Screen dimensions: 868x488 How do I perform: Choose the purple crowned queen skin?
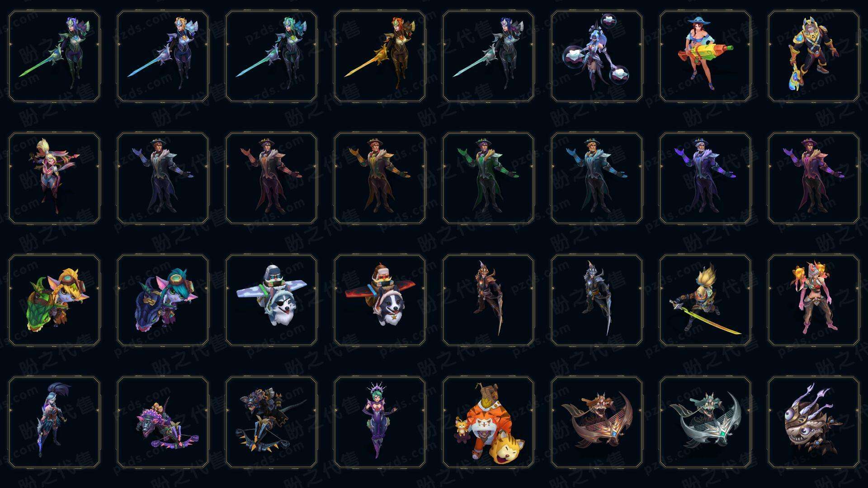coord(380,422)
